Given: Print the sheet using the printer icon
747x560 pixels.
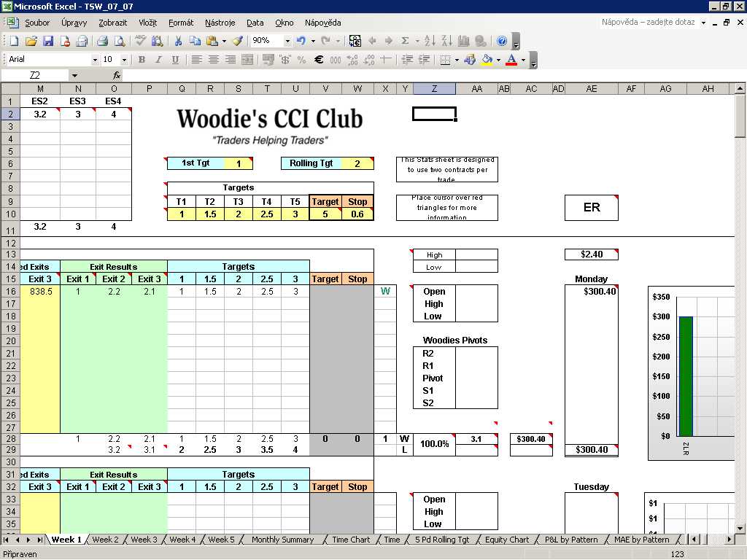Looking at the screenshot, I should (x=102, y=41).
